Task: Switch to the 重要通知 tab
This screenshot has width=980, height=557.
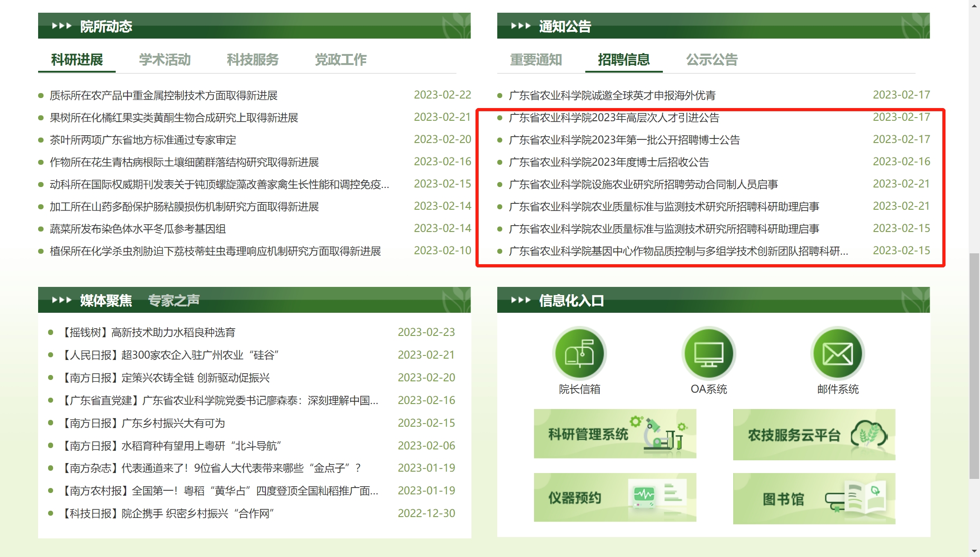Action: (536, 59)
